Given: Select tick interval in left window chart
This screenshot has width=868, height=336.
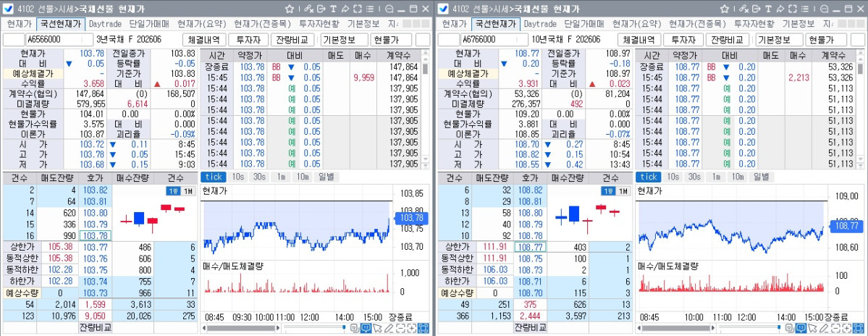Looking at the screenshot, I should click(x=213, y=177).
